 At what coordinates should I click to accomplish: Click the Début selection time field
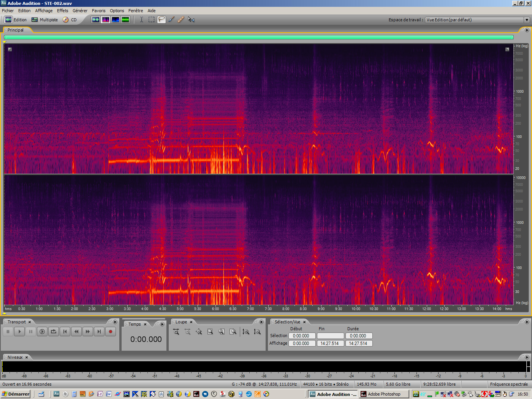(x=302, y=336)
